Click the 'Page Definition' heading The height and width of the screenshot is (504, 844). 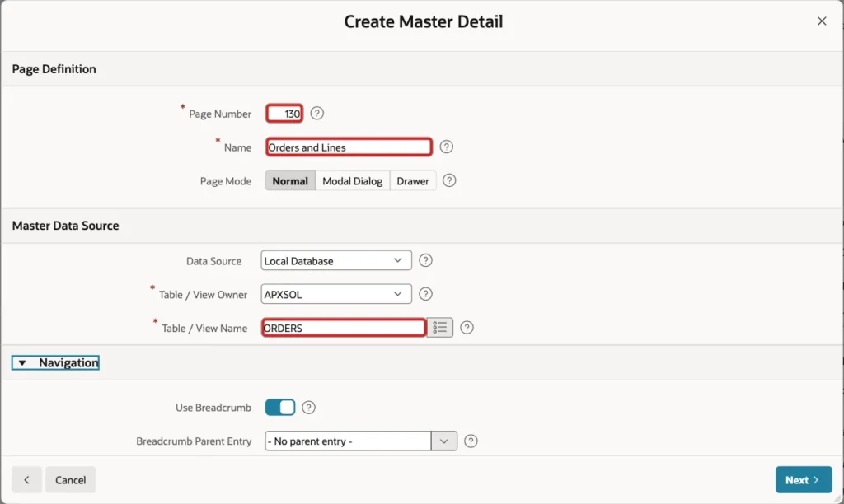(54, 69)
